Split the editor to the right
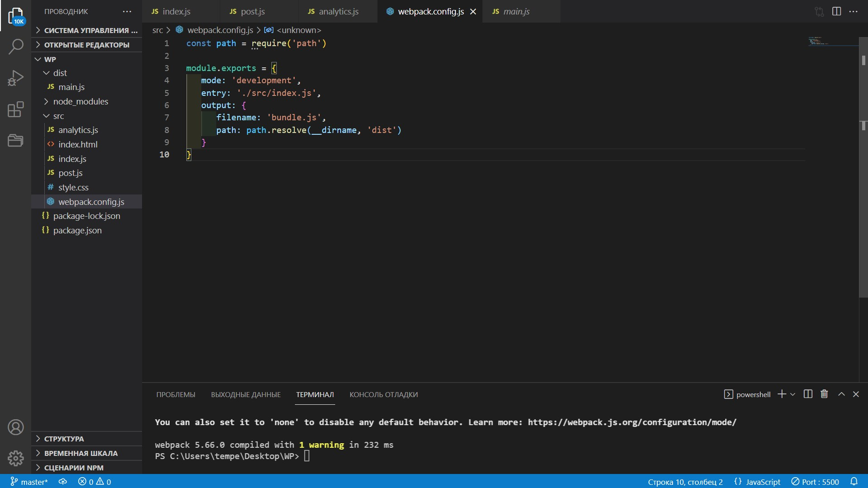 click(x=836, y=11)
